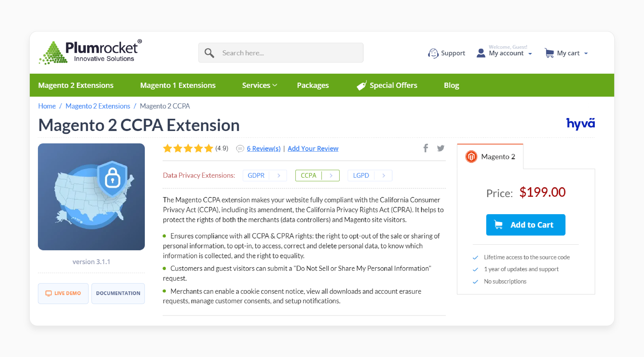Click the monitor icon in Live Demo
The height and width of the screenshot is (357, 644).
[x=49, y=293]
